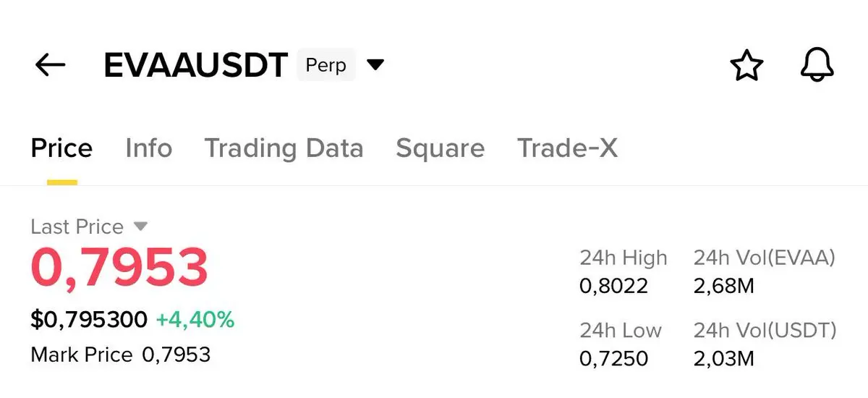Expand the Last Price dropdown arrow
Image resolution: width=868 pixels, height=398 pixels.
pos(141,226)
